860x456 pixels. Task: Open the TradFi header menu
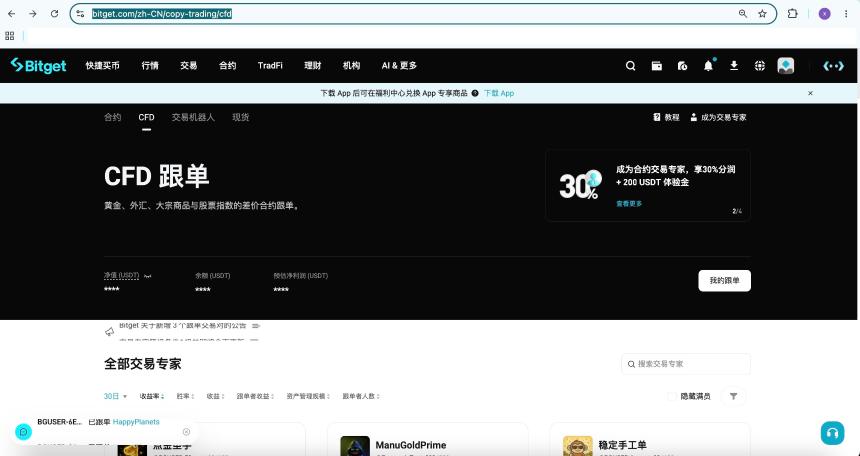(270, 66)
